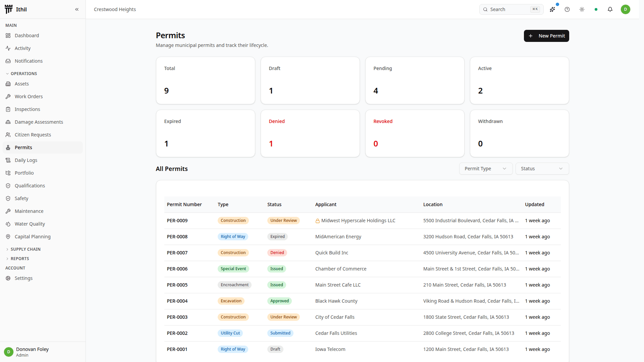Open permit PER-0009
Image resolution: width=644 pixels, height=362 pixels.
pyautogui.click(x=362, y=221)
